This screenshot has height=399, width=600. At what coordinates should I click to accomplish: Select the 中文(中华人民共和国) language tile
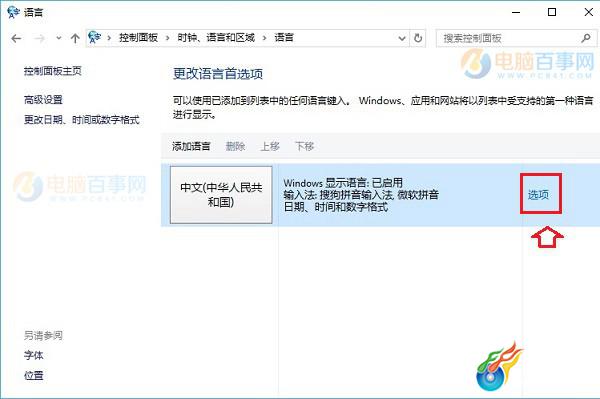point(221,195)
